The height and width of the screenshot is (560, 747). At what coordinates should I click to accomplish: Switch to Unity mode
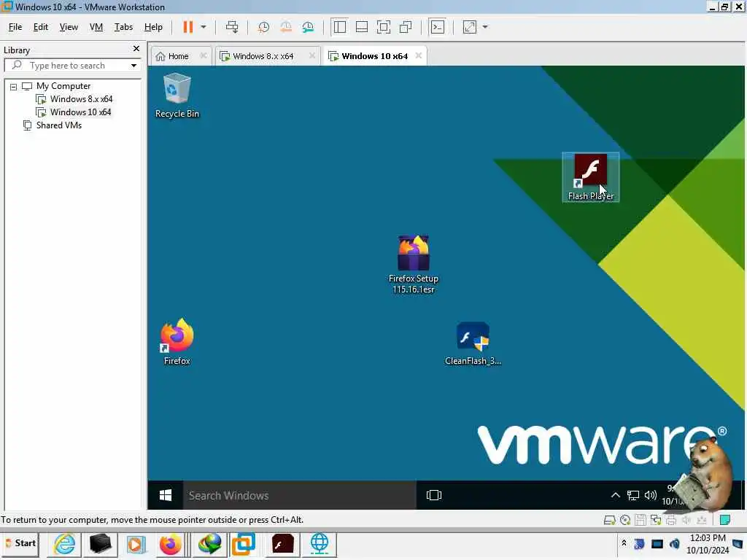(x=406, y=27)
